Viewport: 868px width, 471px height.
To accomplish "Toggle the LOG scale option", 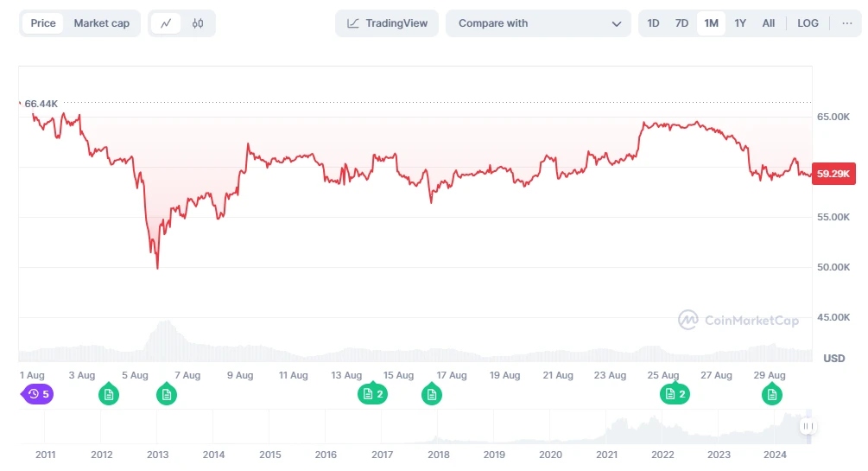I will (808, 23).
